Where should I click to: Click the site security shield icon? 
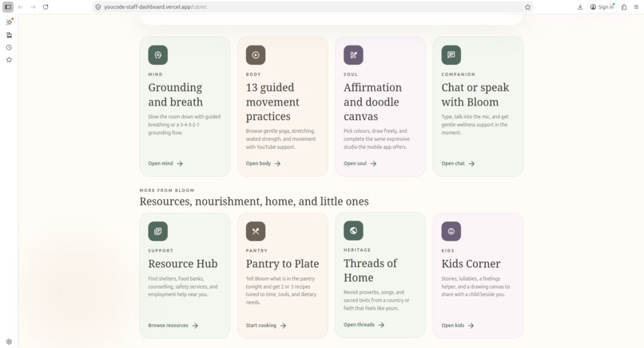(x=97, y=7)
